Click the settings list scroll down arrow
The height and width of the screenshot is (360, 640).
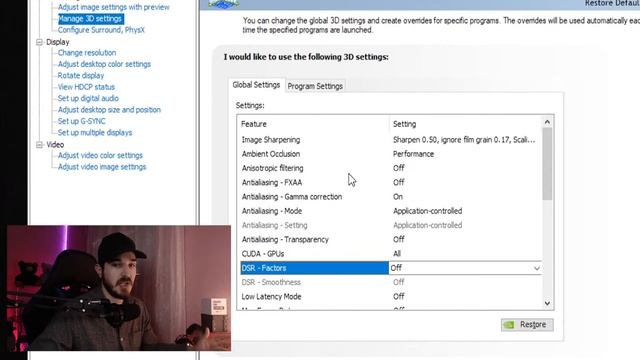coord(547,303)
